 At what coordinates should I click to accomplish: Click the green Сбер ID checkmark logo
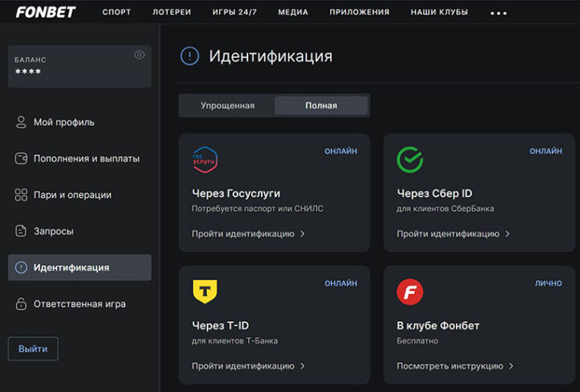point(410,159)
